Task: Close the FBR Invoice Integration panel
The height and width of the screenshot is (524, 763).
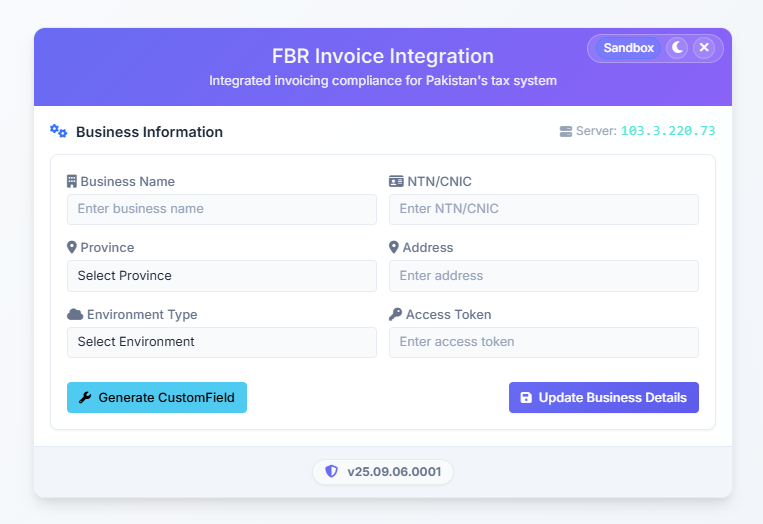Action: pyautogui.click(x=704, y=48)
